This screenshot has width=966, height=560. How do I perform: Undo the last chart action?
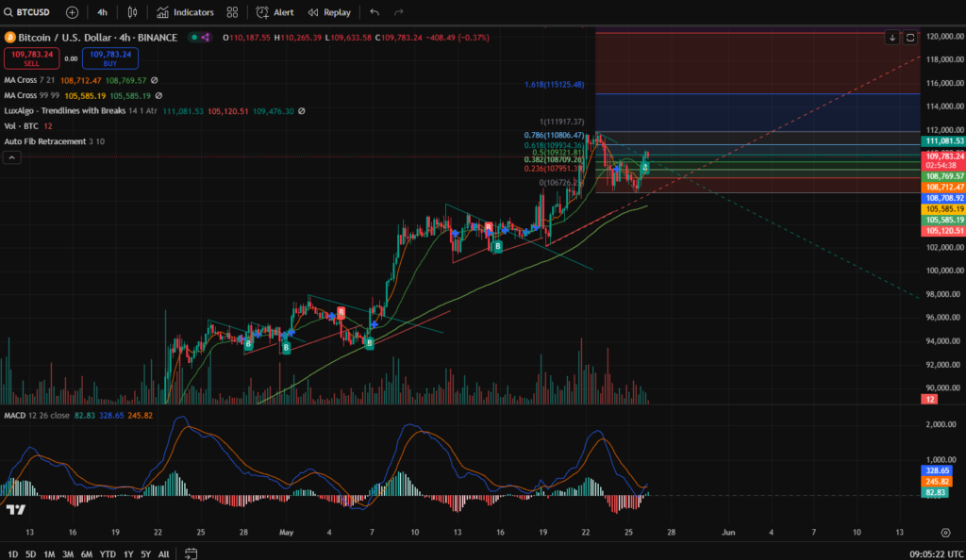[375, 12]
